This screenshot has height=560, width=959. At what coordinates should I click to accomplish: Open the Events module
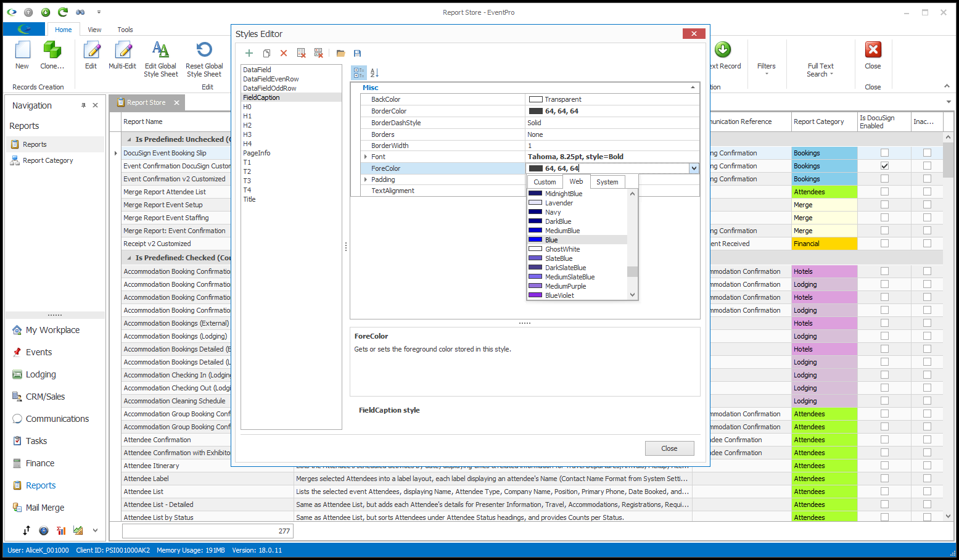tap(39, 352)
